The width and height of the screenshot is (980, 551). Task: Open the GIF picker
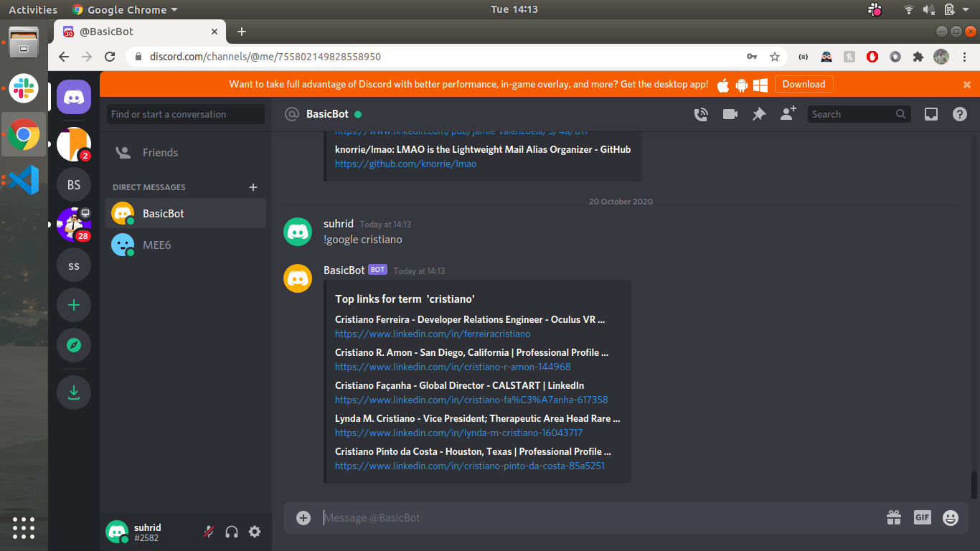922,517
